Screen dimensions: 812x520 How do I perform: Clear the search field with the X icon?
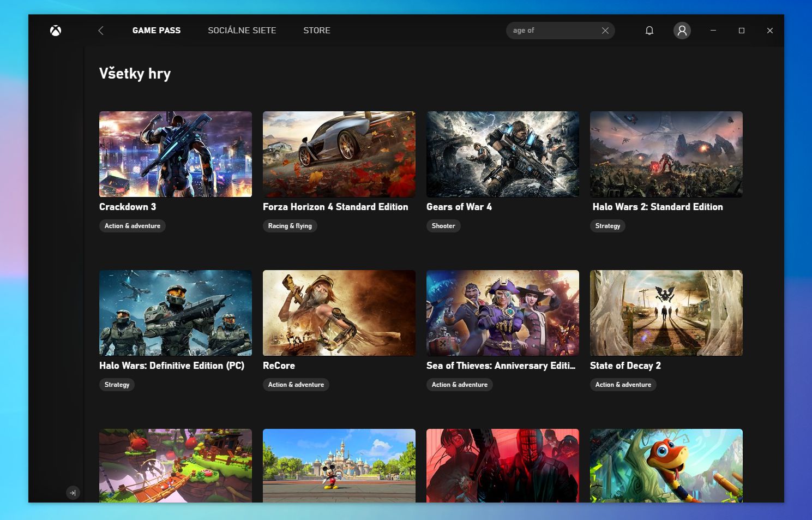tap(605, 31)
